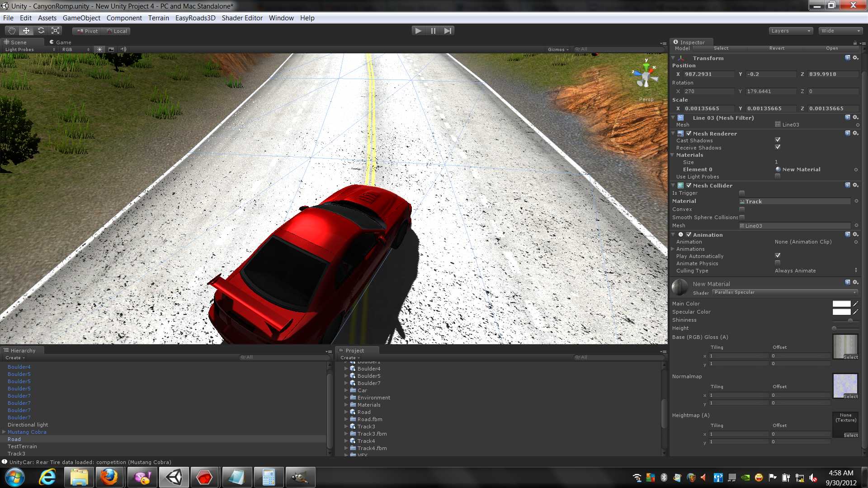
Task: Open the Layers dropdown
Action: point(790,31)
